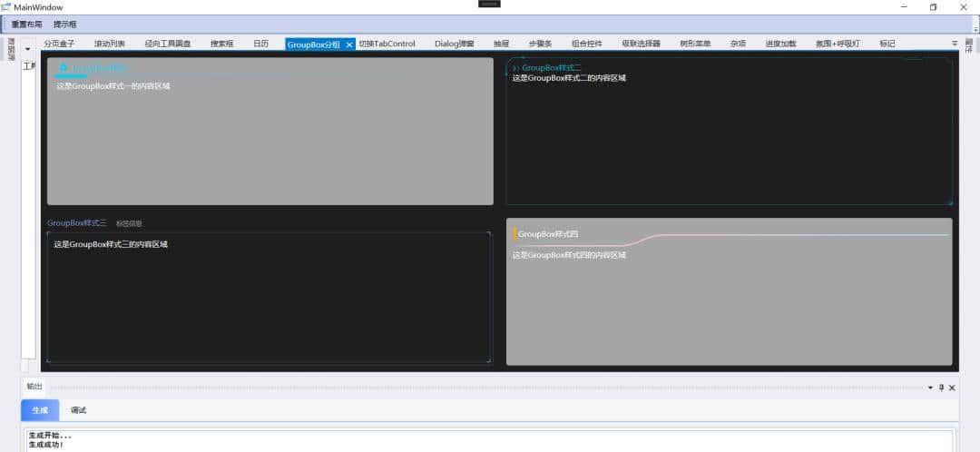
Task: Click the GroupBox样式一 header icon
Action: (x=64, y=67)
